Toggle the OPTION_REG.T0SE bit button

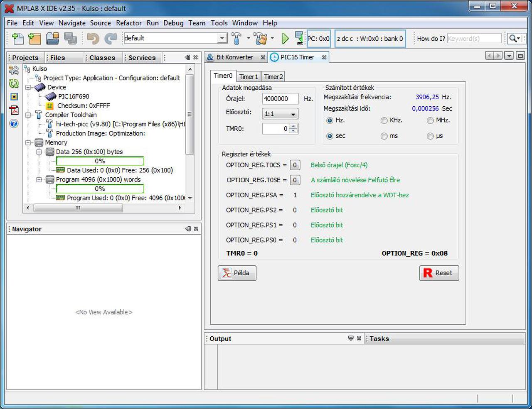295,180
